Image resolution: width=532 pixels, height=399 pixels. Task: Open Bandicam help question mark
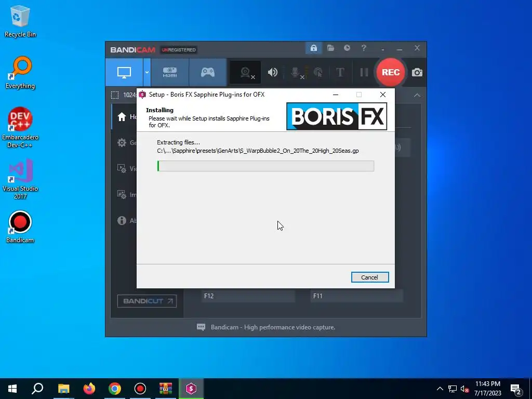pyautogui.click(x=364, y=48)
